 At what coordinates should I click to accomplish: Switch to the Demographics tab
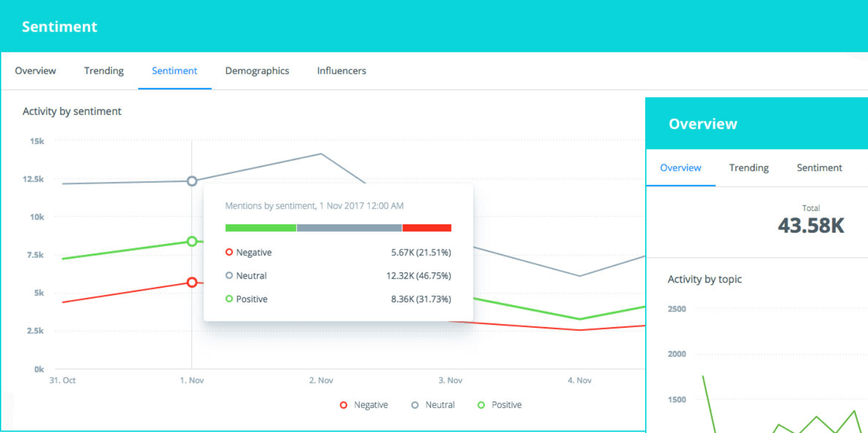(257, 71)
